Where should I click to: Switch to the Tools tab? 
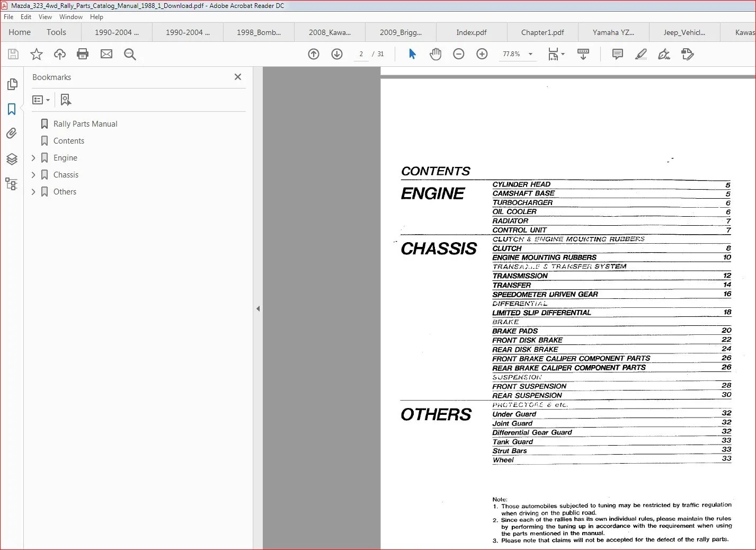click(56, 32)
